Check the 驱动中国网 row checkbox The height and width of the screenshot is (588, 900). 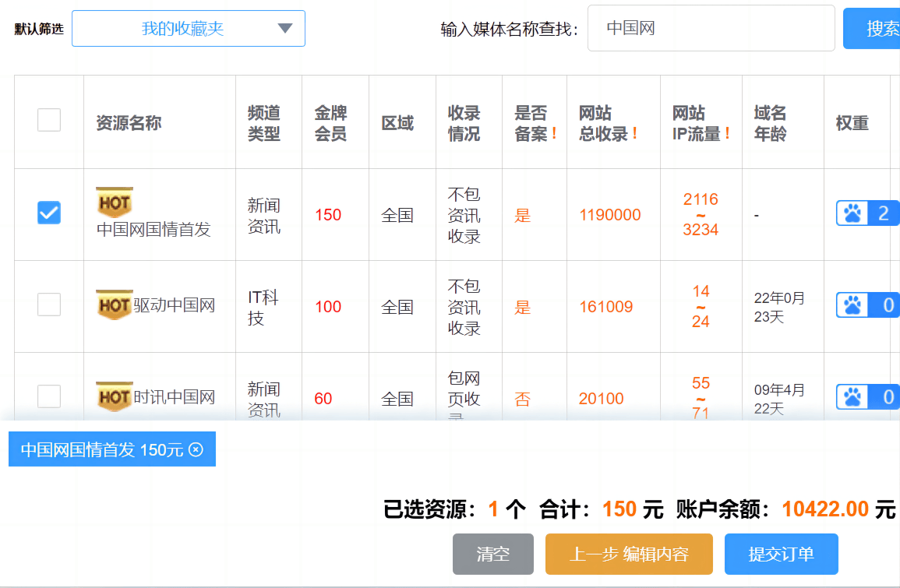tap(49, 305)
